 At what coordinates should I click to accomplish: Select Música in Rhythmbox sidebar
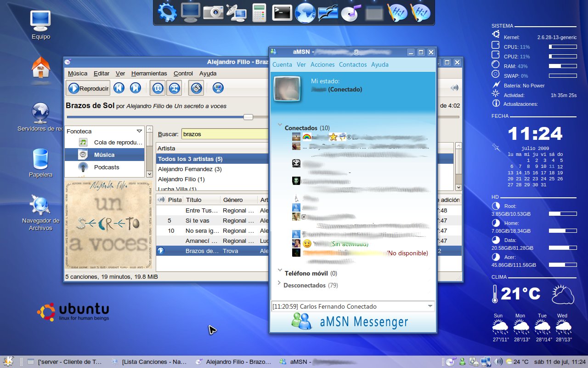pyautogui.click(x=105, y=155)
